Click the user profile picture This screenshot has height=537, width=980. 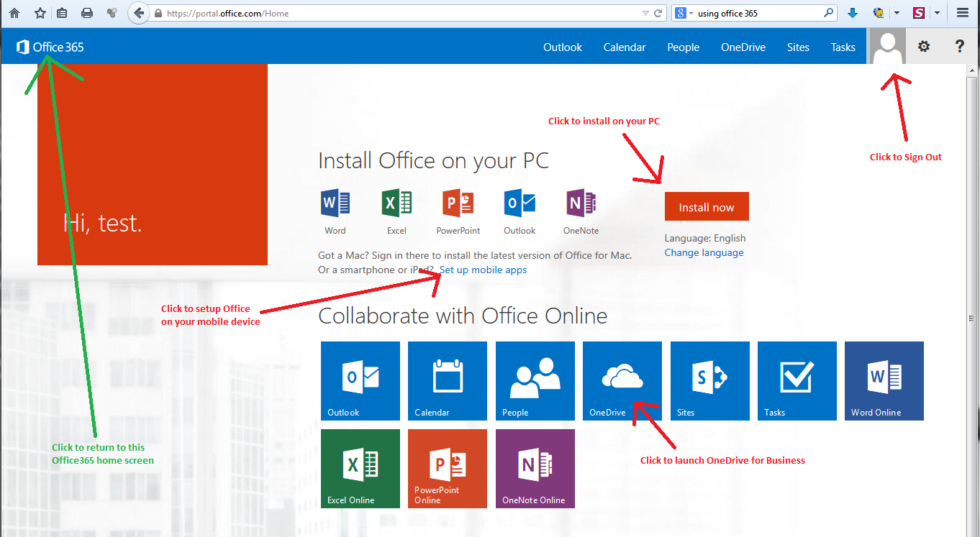pyautogui.click(x=888, y=47)
